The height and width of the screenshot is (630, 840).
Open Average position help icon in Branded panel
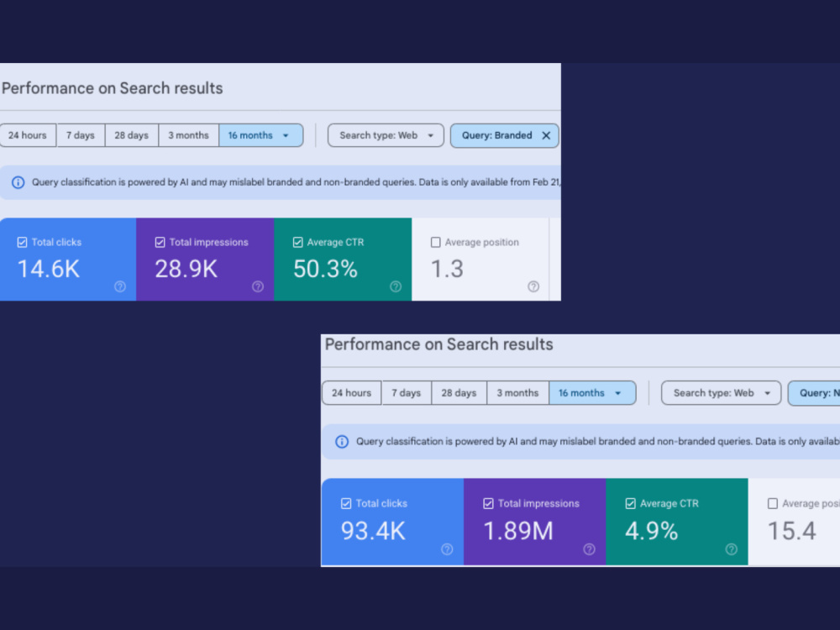coord(533,286)
